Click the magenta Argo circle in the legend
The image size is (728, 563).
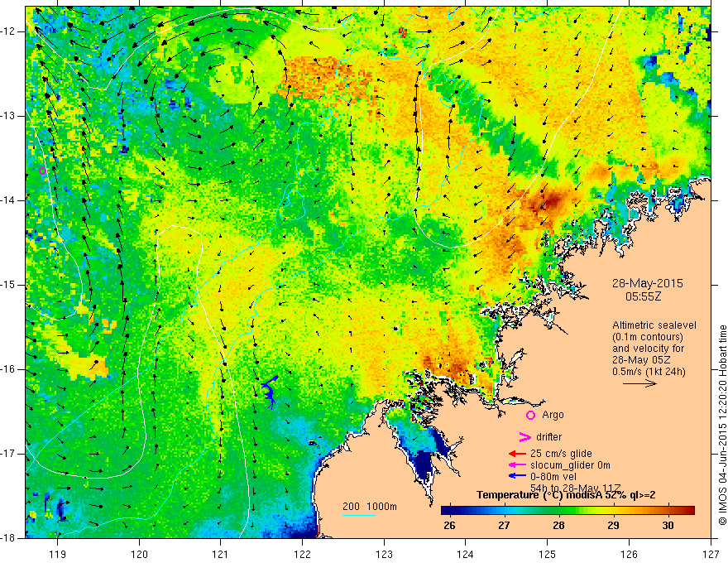(530, 415)
